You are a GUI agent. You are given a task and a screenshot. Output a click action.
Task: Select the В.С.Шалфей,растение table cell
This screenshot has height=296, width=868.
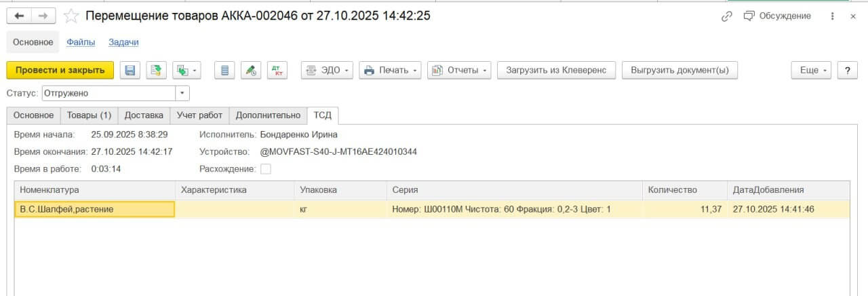point(94,210)
